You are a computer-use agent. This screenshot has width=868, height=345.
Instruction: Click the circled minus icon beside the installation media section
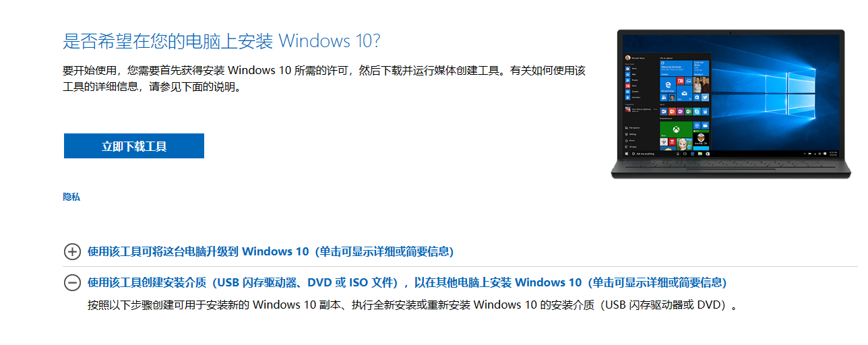click(72, 283)
